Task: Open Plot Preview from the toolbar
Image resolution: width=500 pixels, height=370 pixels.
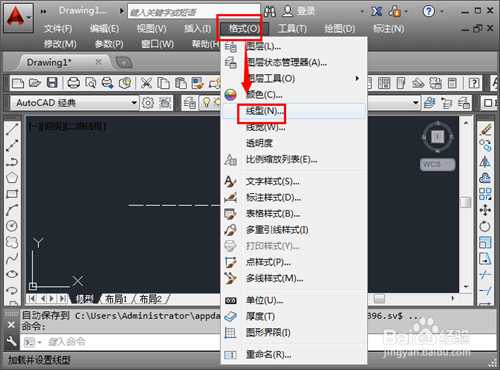Action: tap(90, 83)
